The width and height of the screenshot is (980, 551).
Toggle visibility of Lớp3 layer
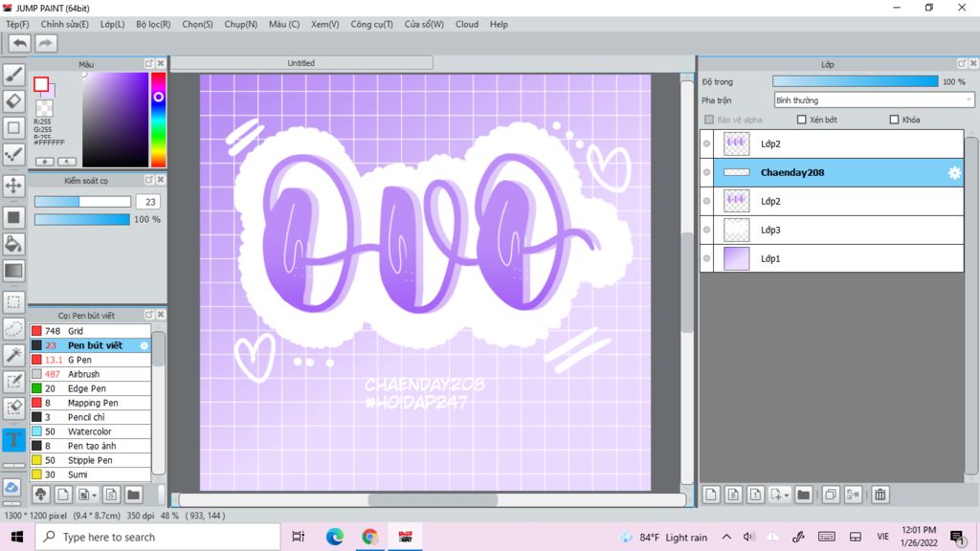coord(707,230)
